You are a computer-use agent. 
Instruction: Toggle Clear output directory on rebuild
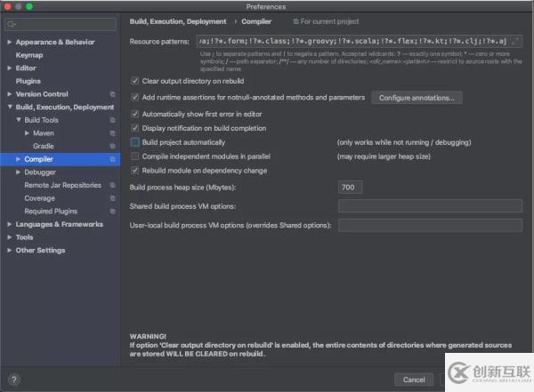coord(135,81)
